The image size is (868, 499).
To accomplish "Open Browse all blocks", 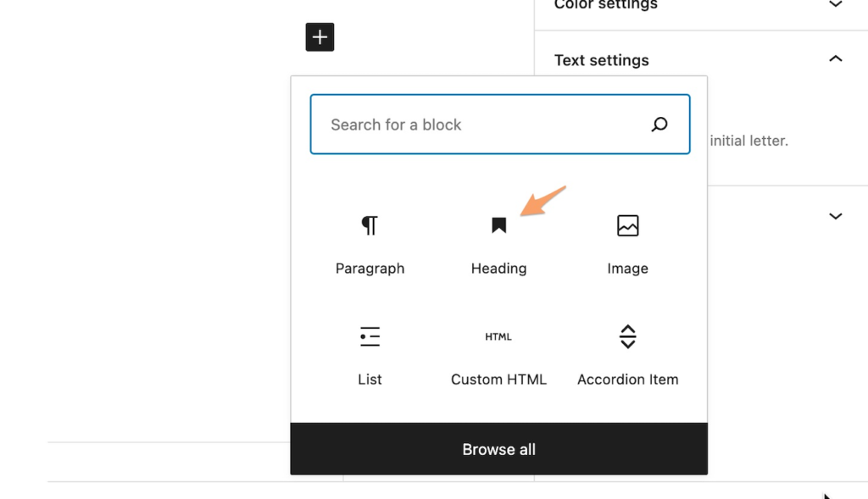I will tap(498, 449).
